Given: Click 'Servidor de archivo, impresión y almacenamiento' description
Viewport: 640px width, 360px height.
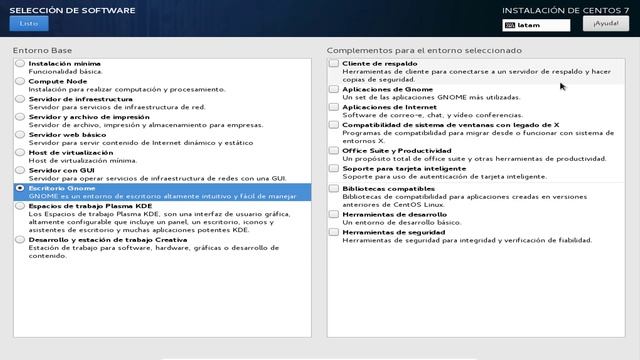Looking at the screenshot, I should coord(146,125).
